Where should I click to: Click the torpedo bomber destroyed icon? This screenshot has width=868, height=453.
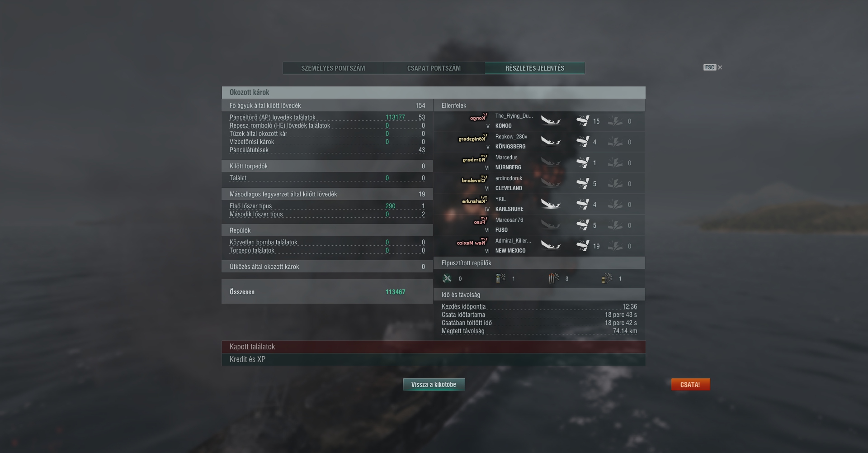point(554,278)
